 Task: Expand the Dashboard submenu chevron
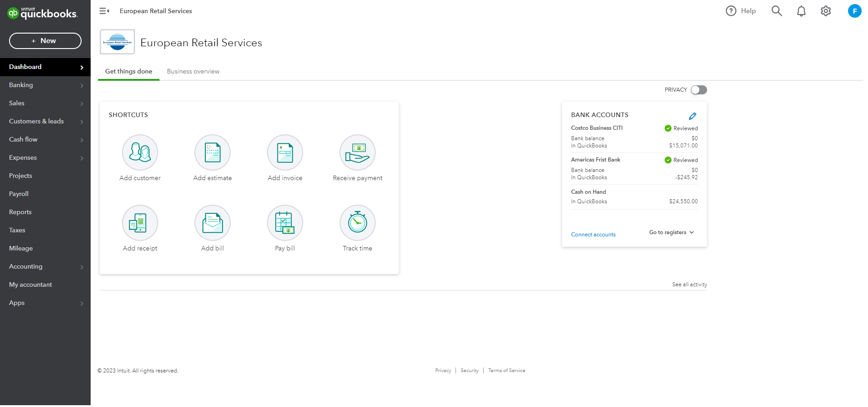tap(82, 67)
